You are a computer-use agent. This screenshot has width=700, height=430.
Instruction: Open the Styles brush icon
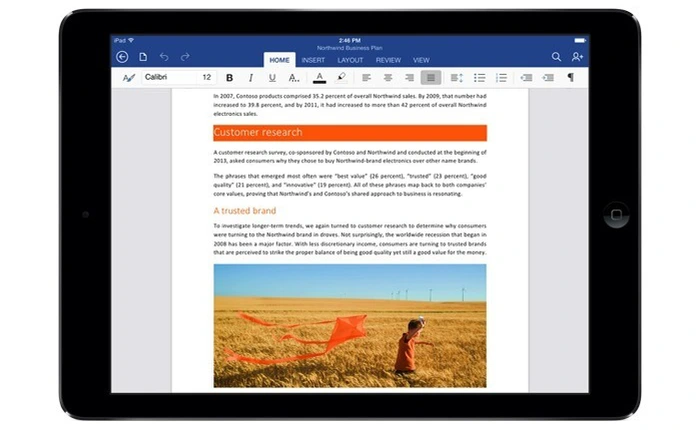click(129, 78)
